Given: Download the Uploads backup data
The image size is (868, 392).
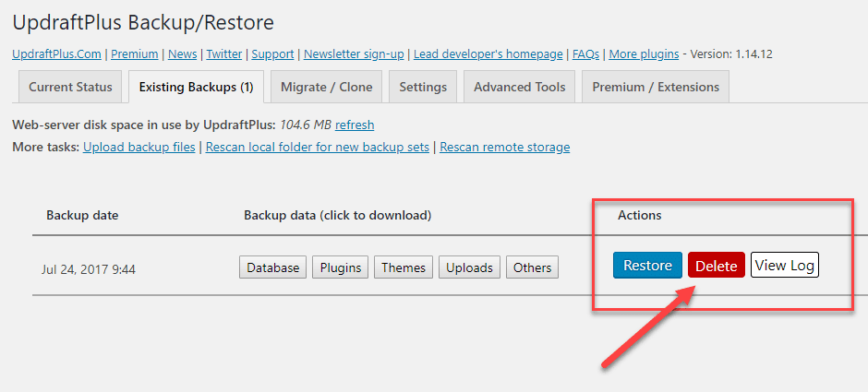Looking at the screenshot, I should tap(469, 267).
